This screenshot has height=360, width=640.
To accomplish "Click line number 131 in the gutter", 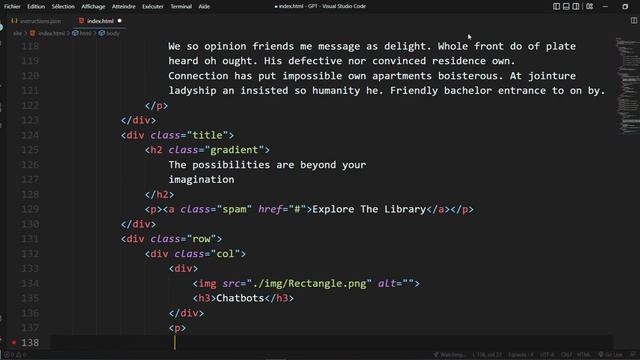I will [30, 239].
